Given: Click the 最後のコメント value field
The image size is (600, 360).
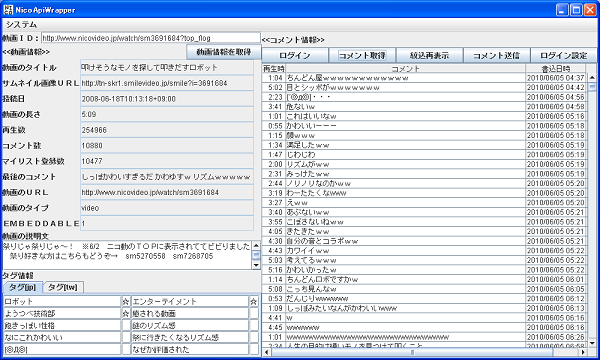Looking at the screenshot, I should [x=167, y=177].
